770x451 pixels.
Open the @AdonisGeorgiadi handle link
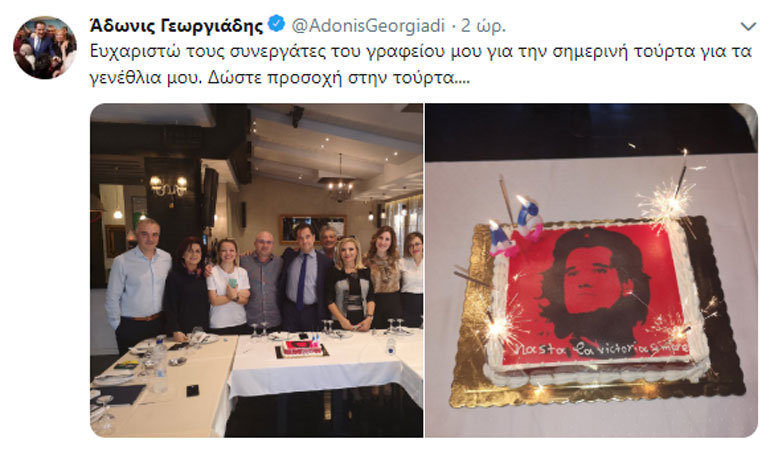click(368, 26)
